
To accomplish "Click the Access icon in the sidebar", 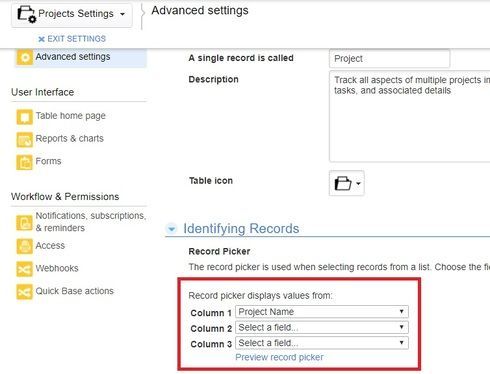I will click(x=25, y=246).
